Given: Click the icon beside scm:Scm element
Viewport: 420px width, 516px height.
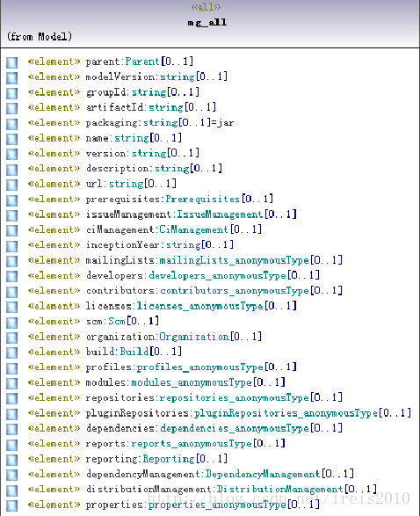Looking at the screenshot, I should pos(11,323).
